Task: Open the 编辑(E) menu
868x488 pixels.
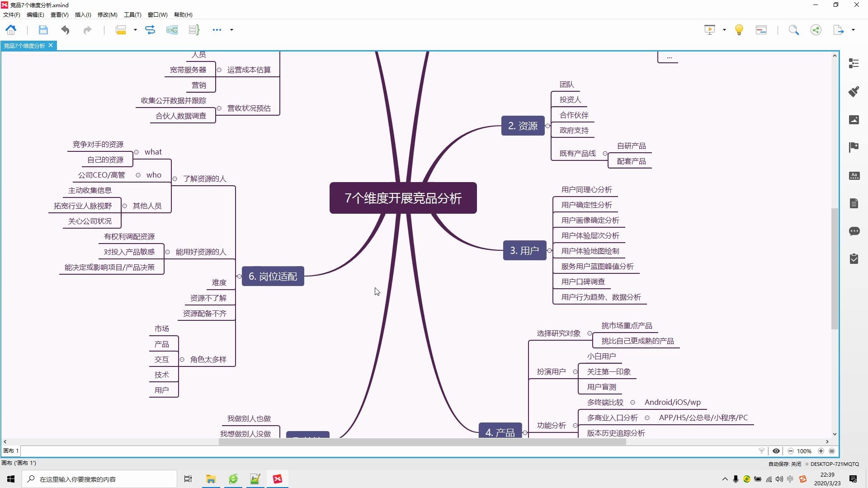Action: 35,15
